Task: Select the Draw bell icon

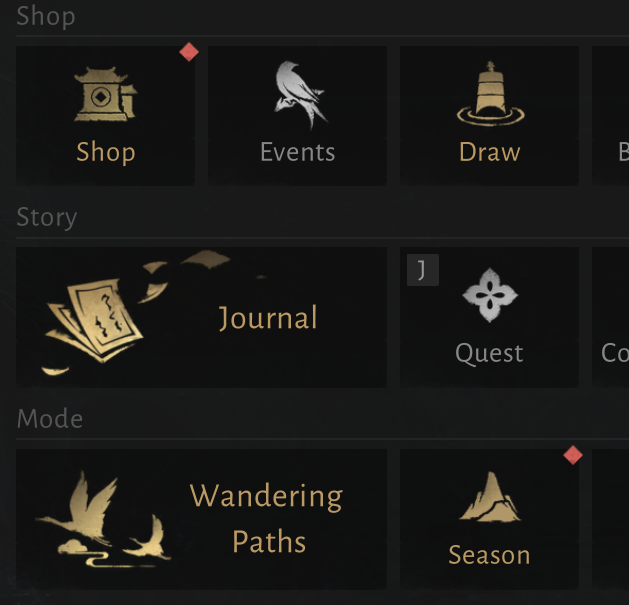Action: pyautogui.click(x=490, y=93)
